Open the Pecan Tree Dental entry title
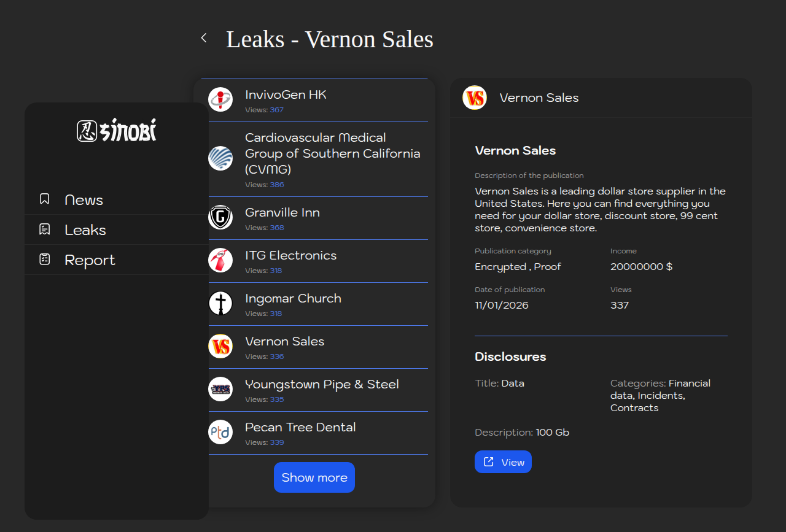786x532 pixels. click(x=300, y=427)
